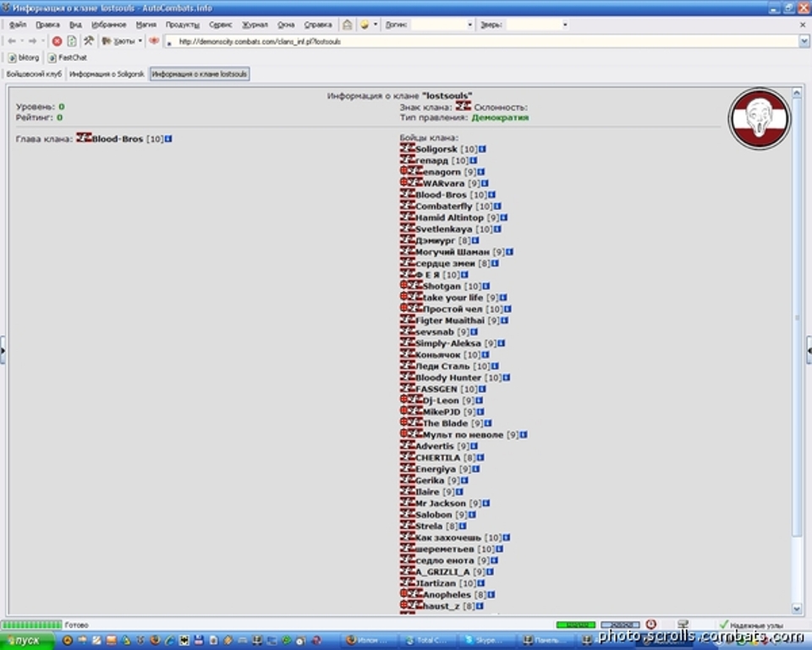Open the Справка menu
The width and height of the screenshot is (812, 650).
pyautogui.click(x=318, y=25)
